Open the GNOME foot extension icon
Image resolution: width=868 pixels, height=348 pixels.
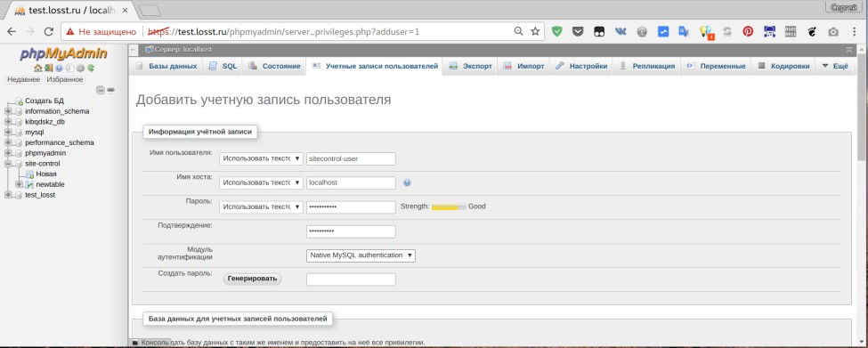click(812, 31)
